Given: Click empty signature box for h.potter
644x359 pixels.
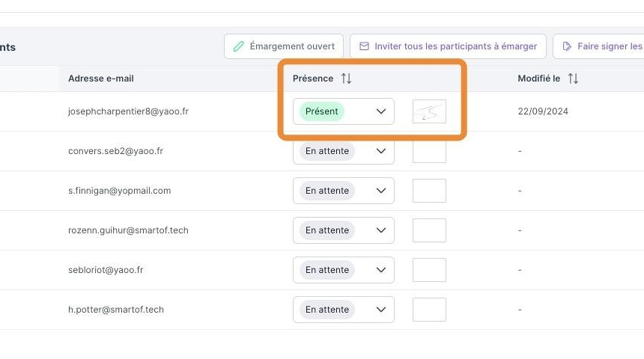Looking at the screenshot, I should pos(429,310).
